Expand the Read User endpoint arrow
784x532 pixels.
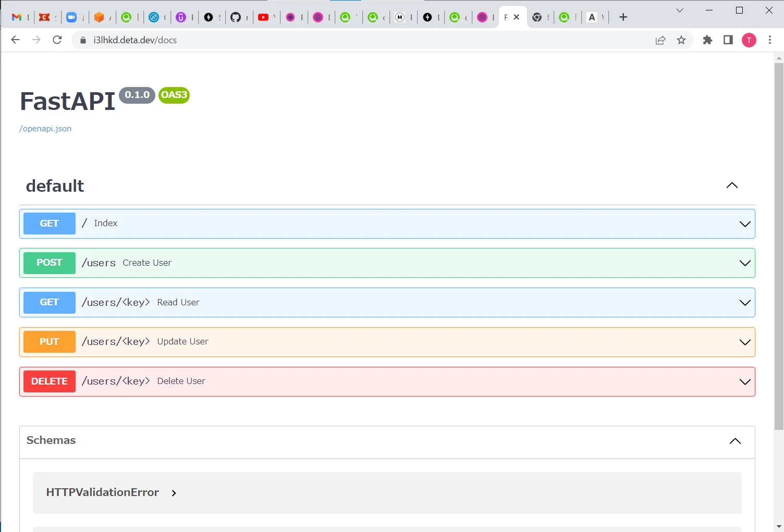[745, 303]
